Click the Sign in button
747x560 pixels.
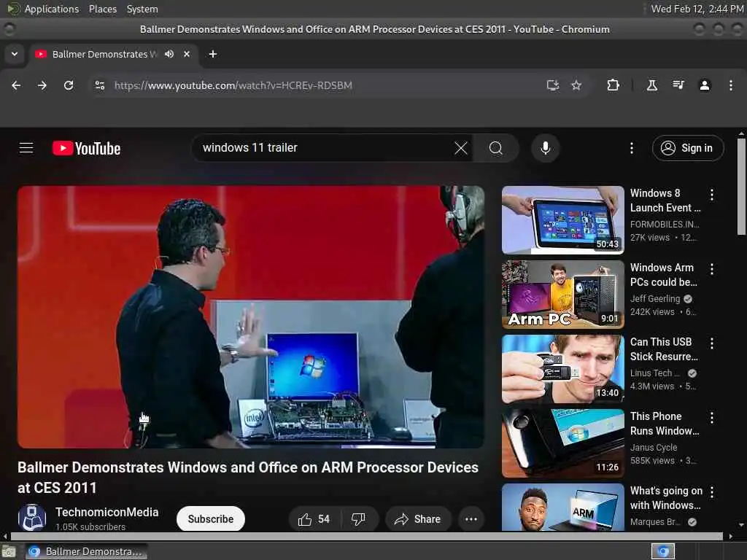pos(688,148)
